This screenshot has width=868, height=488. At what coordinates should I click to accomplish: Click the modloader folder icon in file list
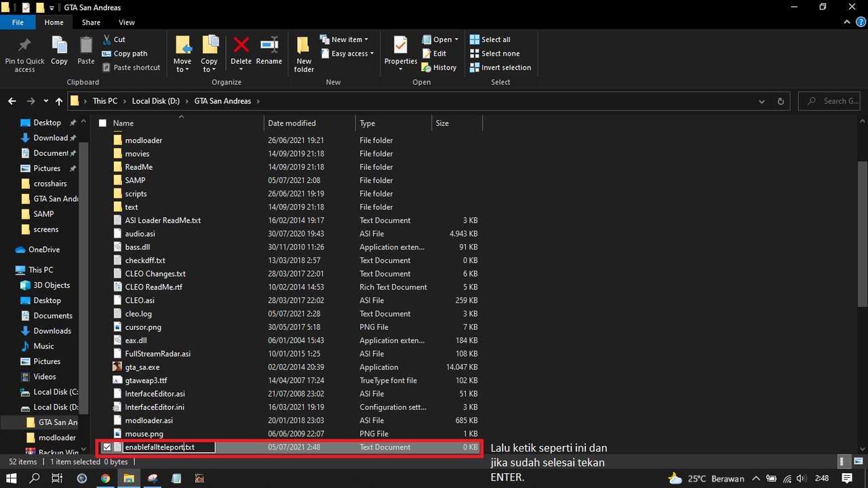pyautogui.click(x=118, y=140)
